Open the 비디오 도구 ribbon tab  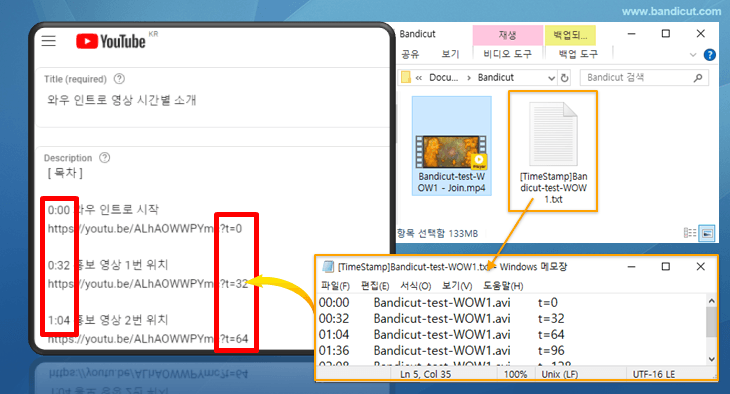coord(507,54)
